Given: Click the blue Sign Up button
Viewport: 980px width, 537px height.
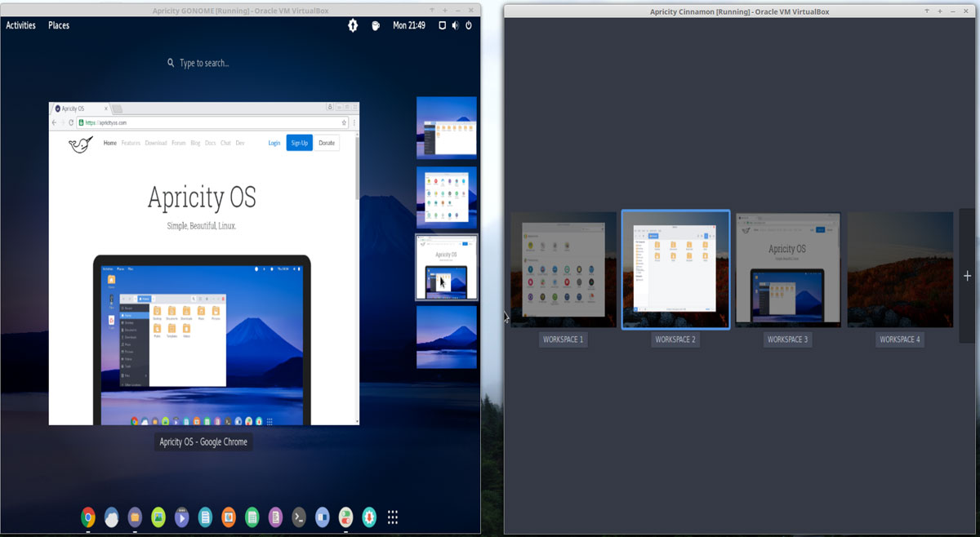Looking at the screenshot, I should click(299, 143).
